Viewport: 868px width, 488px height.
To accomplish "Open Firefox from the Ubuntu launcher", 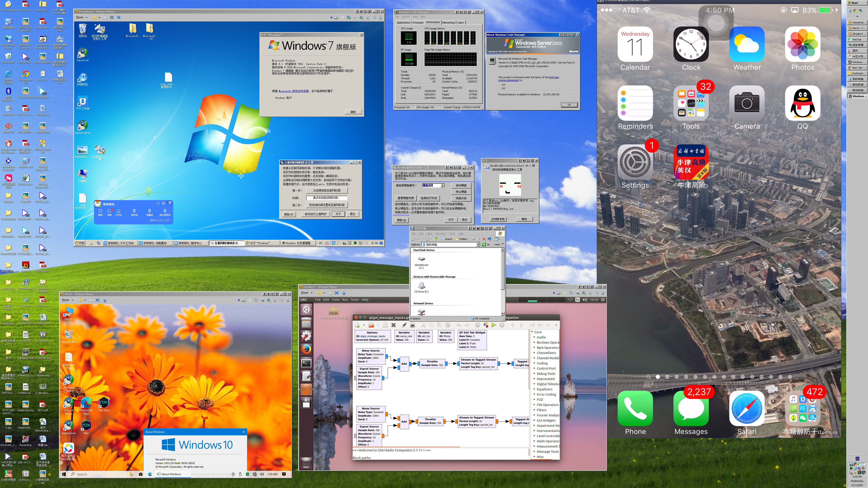I will pos(306,350).
